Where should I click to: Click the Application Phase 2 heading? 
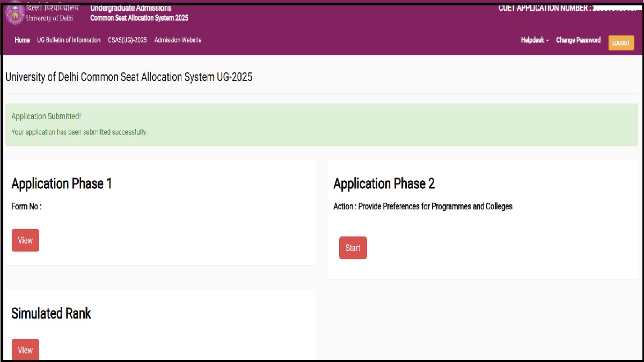(384, 184)
